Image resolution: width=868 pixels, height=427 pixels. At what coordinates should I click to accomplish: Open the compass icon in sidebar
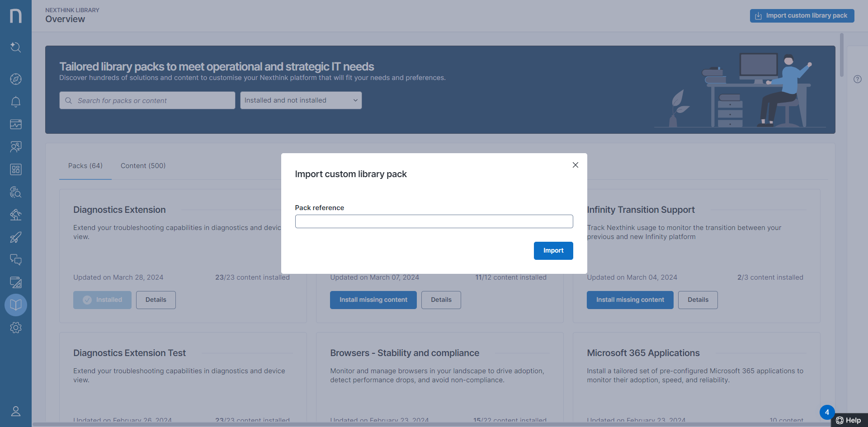16,79
